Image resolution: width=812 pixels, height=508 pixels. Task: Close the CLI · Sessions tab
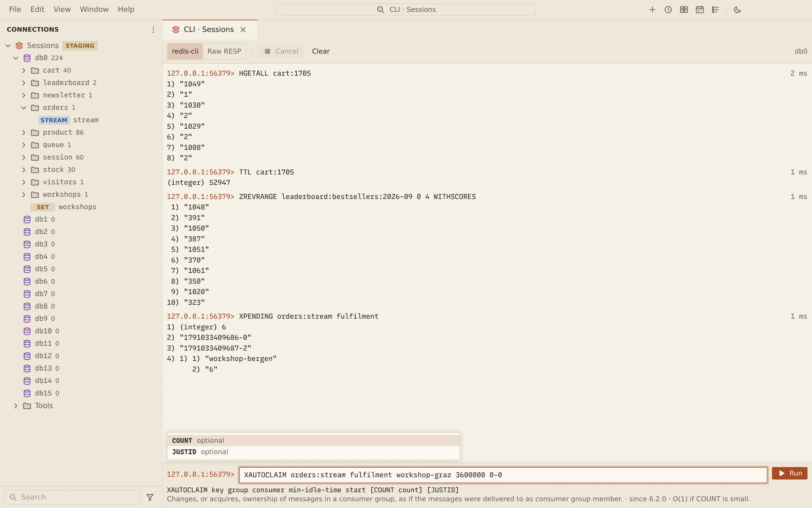(243, 30)
